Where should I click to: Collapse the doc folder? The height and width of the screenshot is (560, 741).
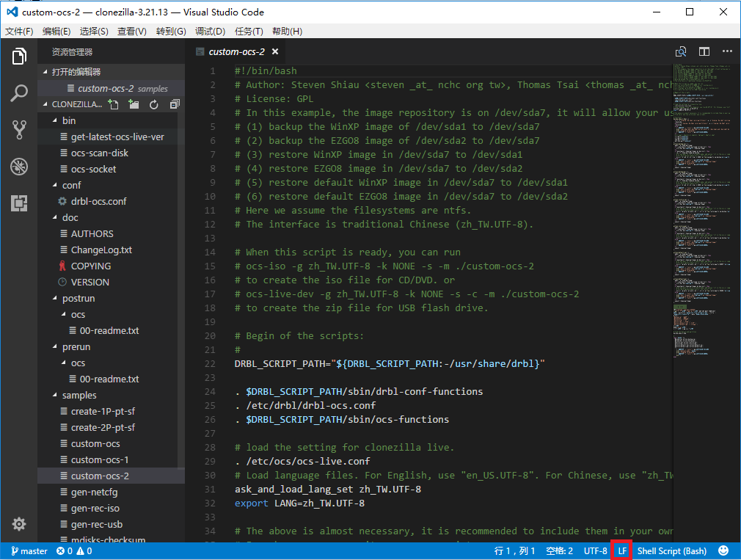(x=70, y=217)
